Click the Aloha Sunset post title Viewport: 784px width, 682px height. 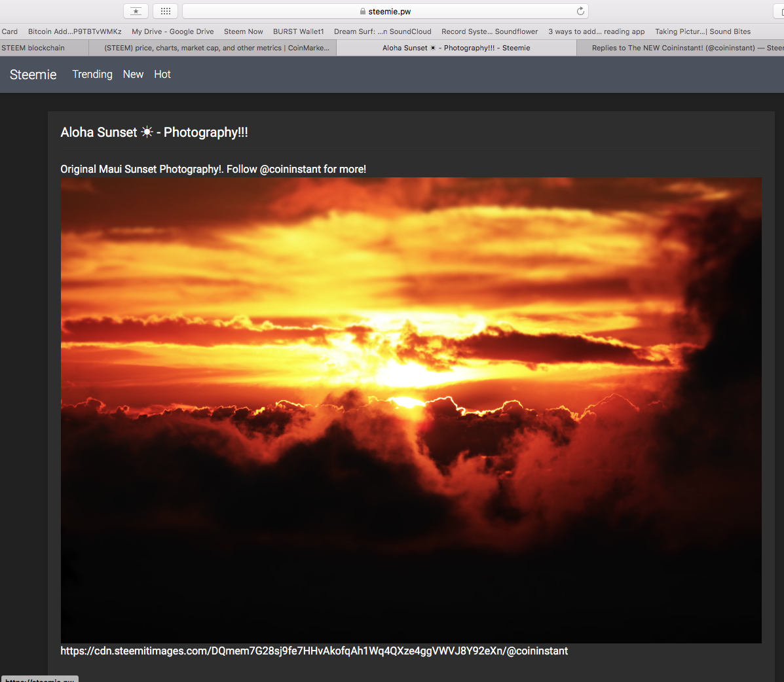tap(154, 132)
